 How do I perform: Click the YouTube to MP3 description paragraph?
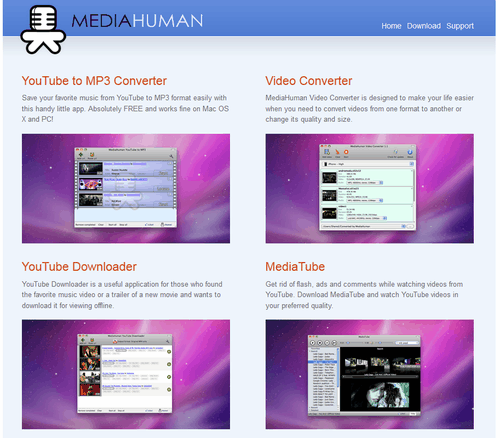[125, 109]
